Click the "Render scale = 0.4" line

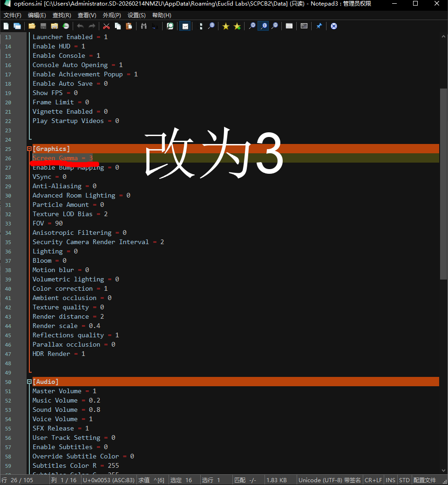66,326
